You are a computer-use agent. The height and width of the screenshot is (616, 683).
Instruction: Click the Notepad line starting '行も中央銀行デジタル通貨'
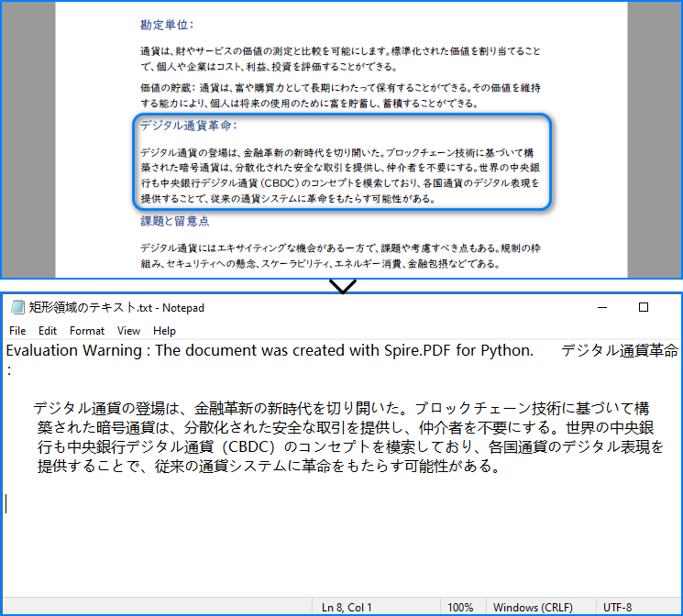pyautogui.click(x=350, y=447)
